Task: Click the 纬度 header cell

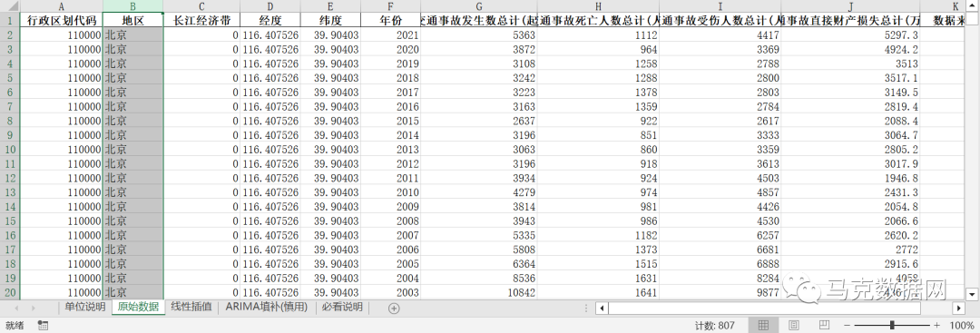Action: click(330, 20)
